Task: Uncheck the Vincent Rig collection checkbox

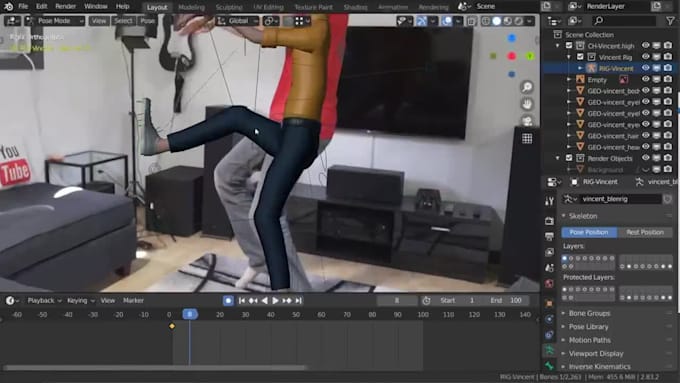Action: (580, 57)
